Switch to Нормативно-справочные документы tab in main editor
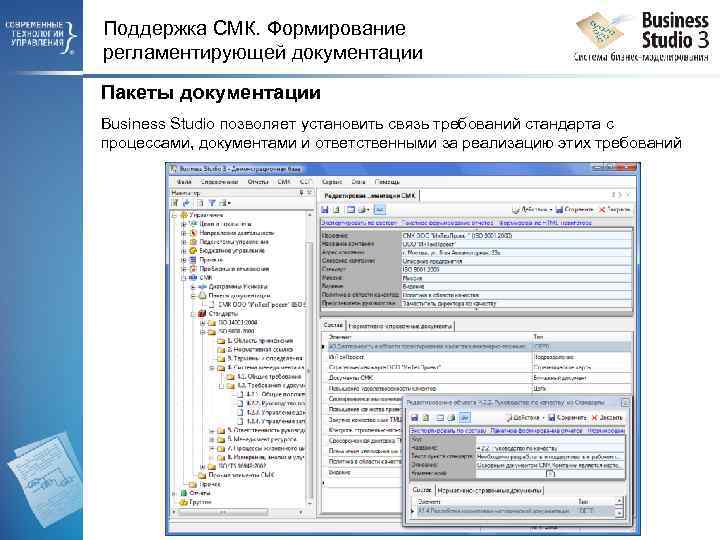This screenshot has width=720, height=540. [x=400, y=326]
